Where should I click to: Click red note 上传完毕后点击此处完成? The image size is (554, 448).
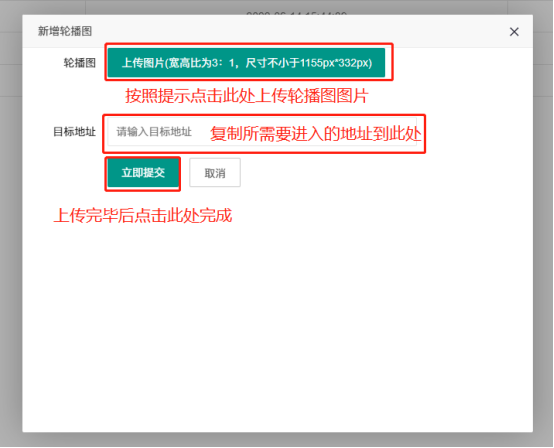pyautogui.click(x=143, y=216)
